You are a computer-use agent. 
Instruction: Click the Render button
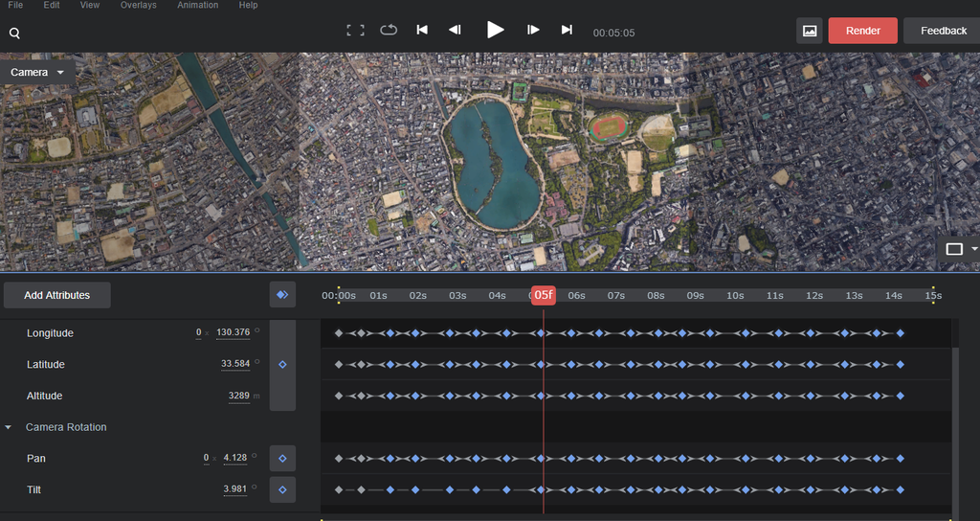pyautogui.click(x=862, y=31)
